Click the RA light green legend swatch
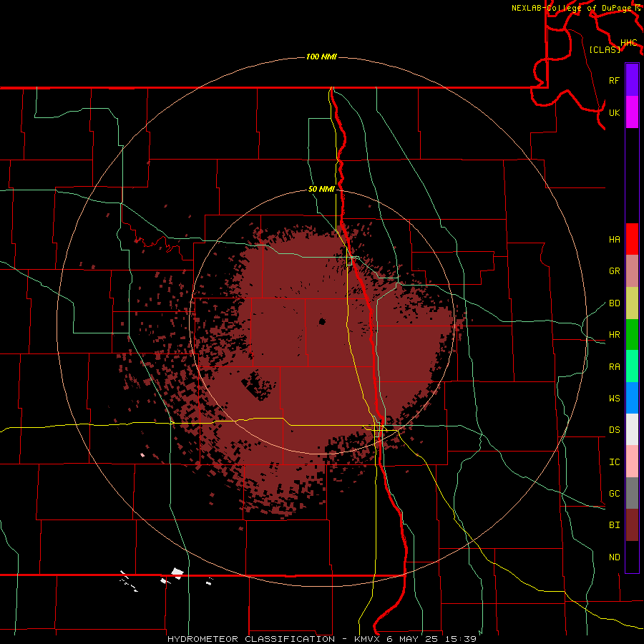 coord(632,366)
